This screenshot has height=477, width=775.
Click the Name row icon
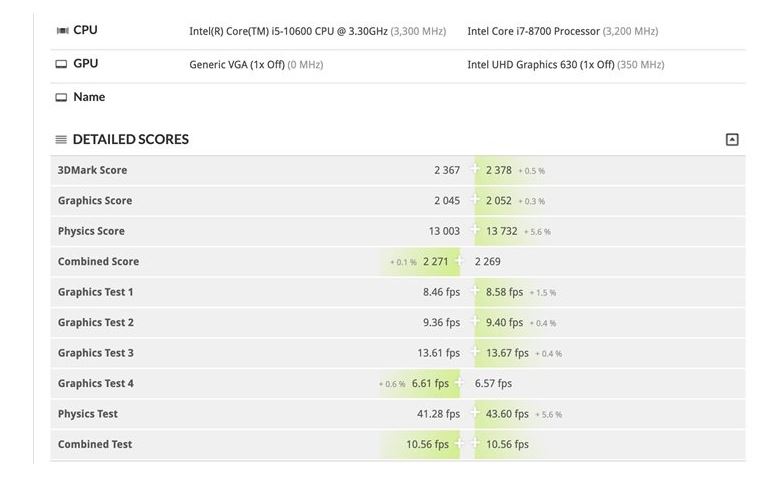pos(62,98)
